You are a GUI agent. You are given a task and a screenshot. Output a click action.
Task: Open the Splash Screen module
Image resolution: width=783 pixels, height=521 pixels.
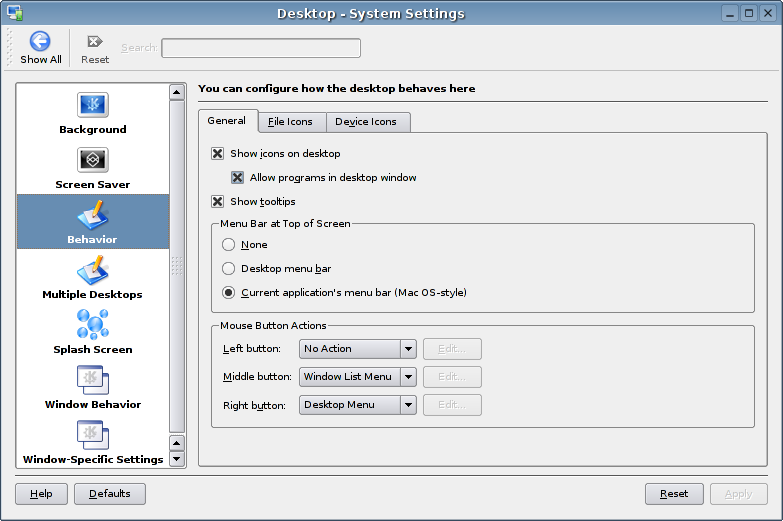pyautogui.click(x=93, y=334)
